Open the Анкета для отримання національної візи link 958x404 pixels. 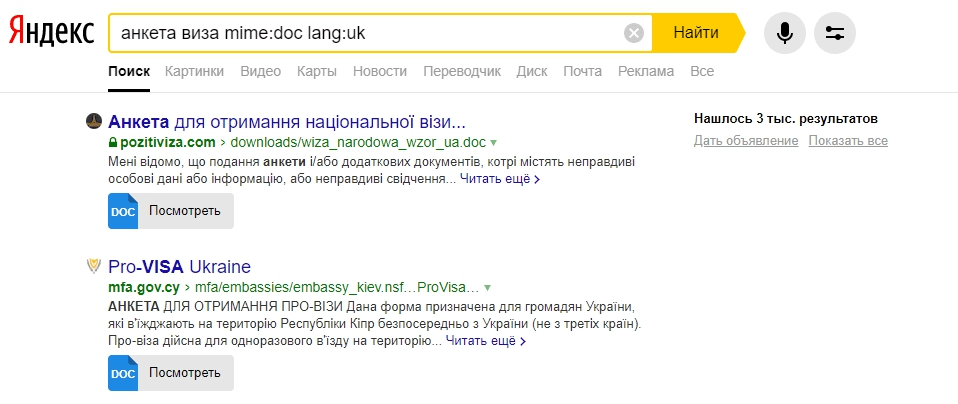point(287,122)
